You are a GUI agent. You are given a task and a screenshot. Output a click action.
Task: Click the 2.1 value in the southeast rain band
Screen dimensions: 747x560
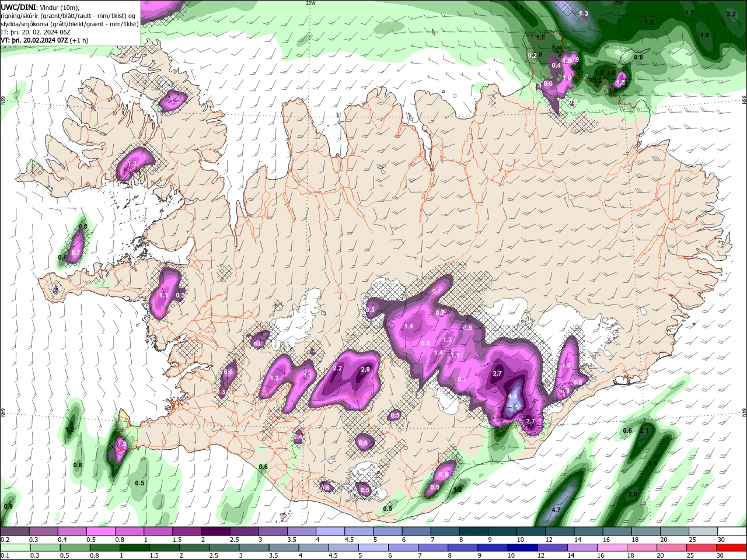point(645,430)
